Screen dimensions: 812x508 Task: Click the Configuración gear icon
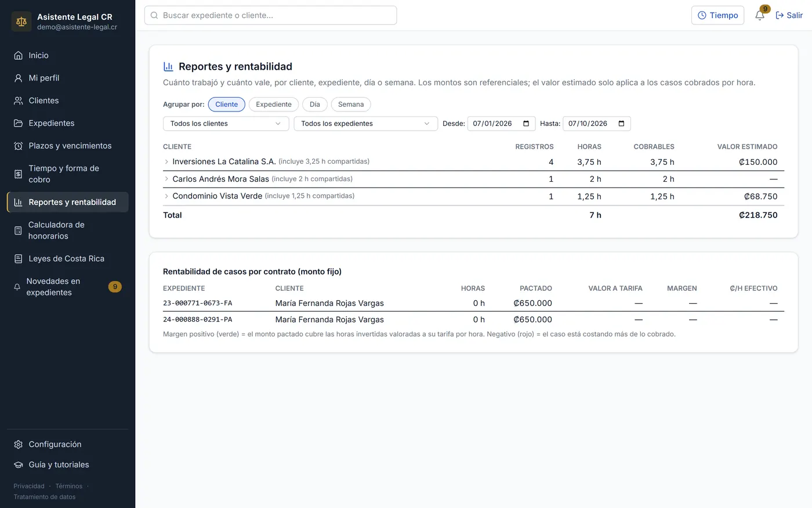(x=18, y=445)
